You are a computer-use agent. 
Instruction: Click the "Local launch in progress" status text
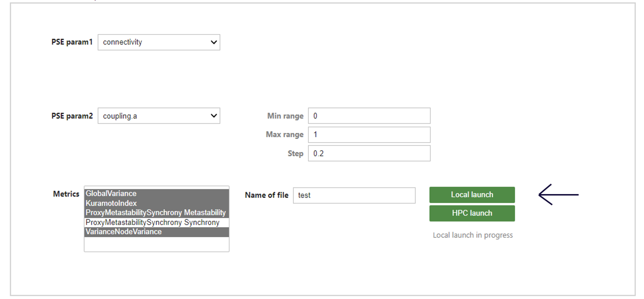pyautogui.click(x=473, y=235)
